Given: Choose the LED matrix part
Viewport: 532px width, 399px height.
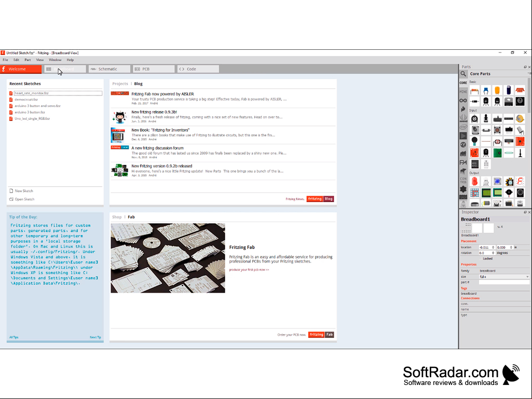Looking at the screenshot, I should click(x=475, y=192).
